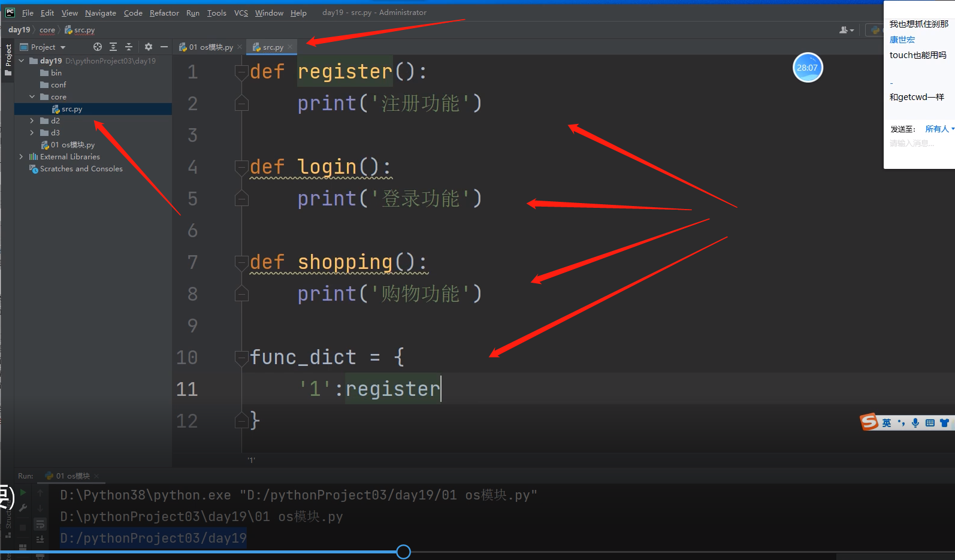Toggle fold for def login on line 4

pyautogui.click(x=241, y=167)
